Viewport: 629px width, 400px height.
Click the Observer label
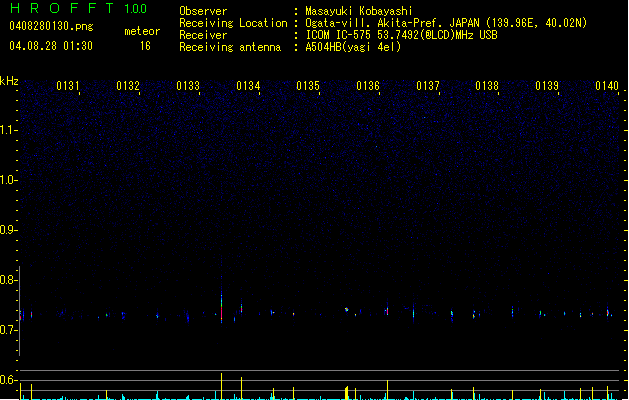(203, 11)
